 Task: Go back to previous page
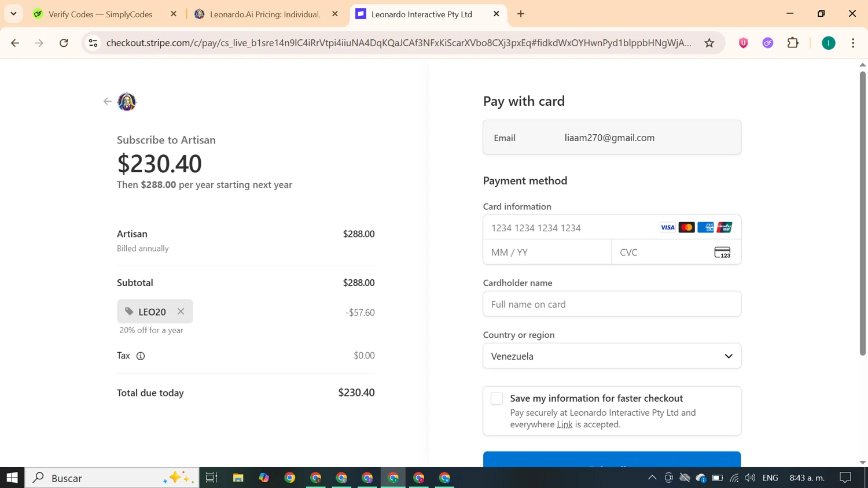coord(15,43)
